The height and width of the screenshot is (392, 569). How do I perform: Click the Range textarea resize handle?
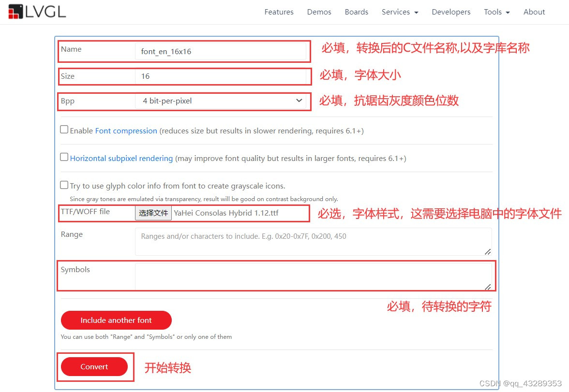[x=488, y=252]
